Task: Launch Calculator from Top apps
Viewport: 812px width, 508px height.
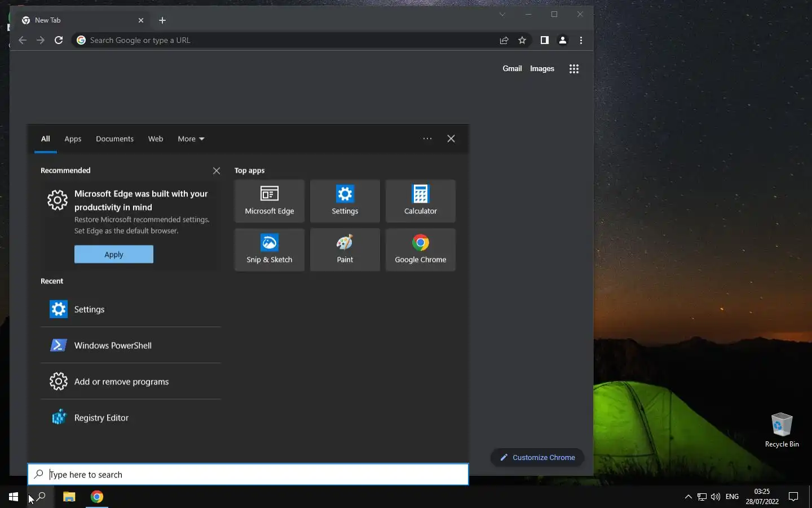Action: (421, 201)
